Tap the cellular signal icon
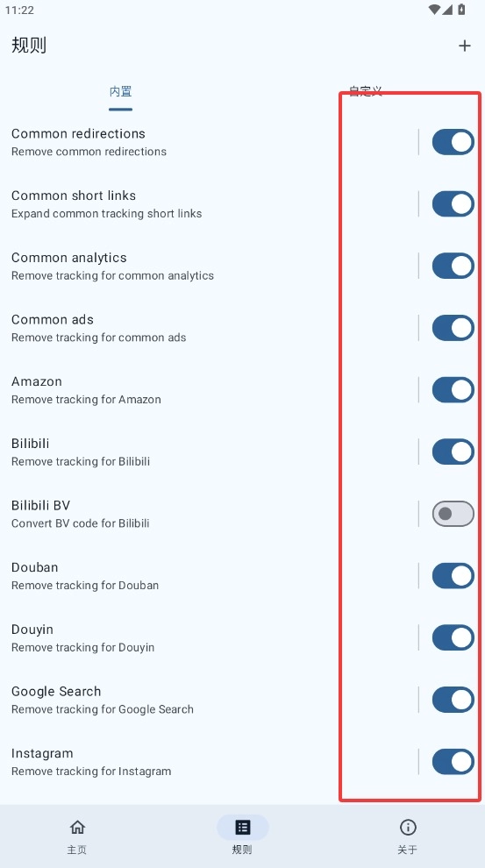Screen dimensions: 485x868 (x=447, y=10)
